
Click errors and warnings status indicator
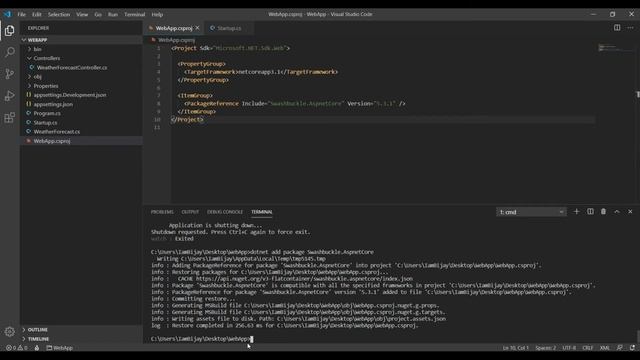click(17, 348)
